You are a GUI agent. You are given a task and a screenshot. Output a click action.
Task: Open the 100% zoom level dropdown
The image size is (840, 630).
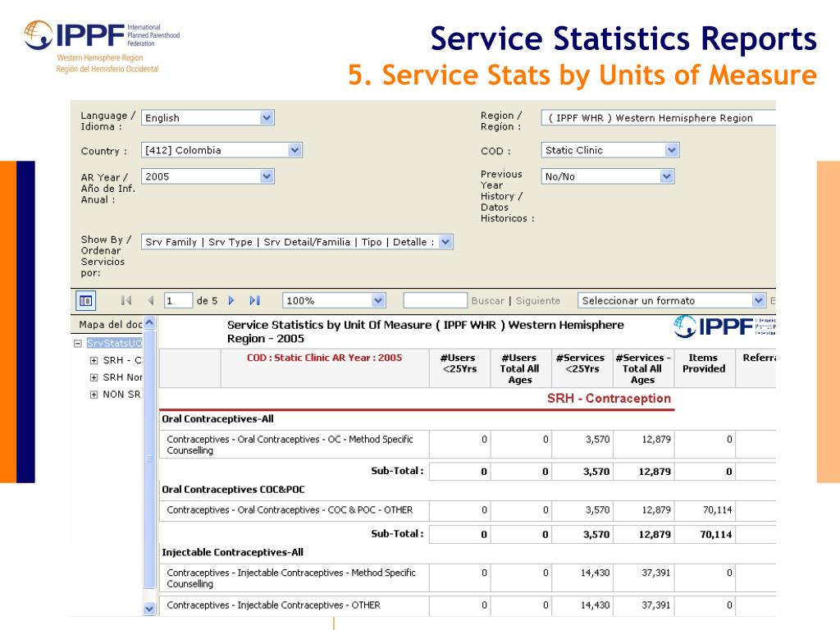click(334, 300)
